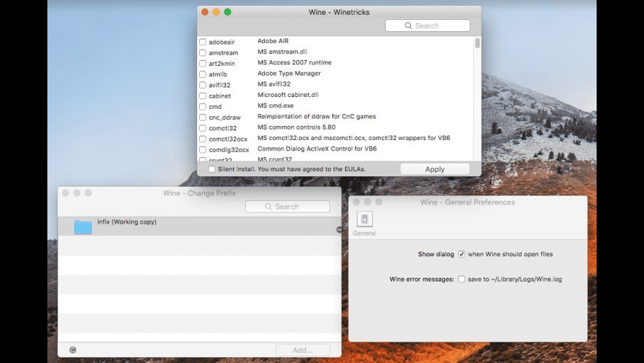Check the cmd package checkbox
The width and height of the screenshot is (644, 363).
[x=203, y=107]
